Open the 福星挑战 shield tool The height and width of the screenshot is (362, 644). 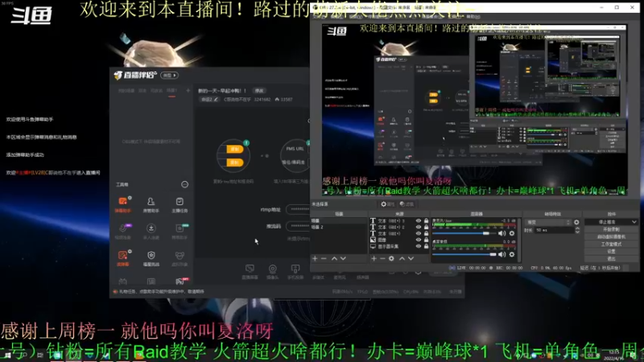click(x=151, y=258)
